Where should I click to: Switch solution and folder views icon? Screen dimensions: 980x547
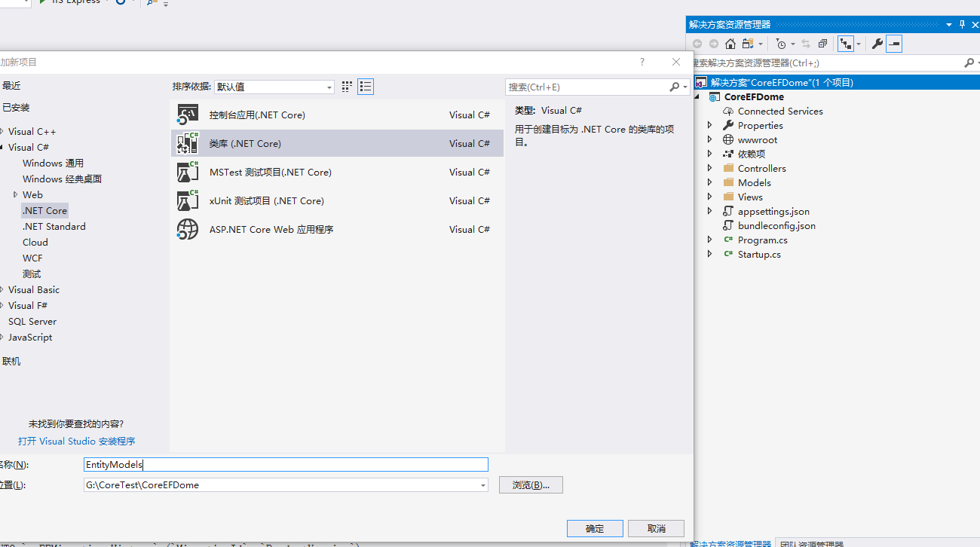coord(748,44)
